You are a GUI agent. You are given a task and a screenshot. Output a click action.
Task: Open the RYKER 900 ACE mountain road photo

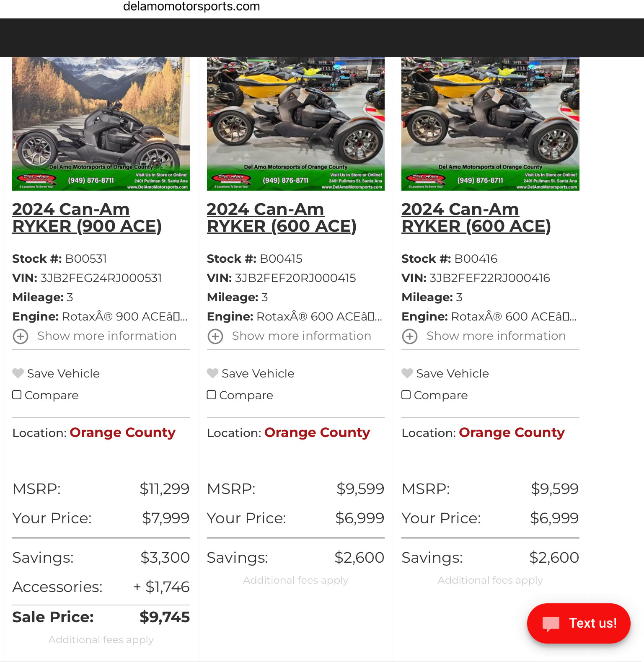pyautogui.click(x=101, y=124)
